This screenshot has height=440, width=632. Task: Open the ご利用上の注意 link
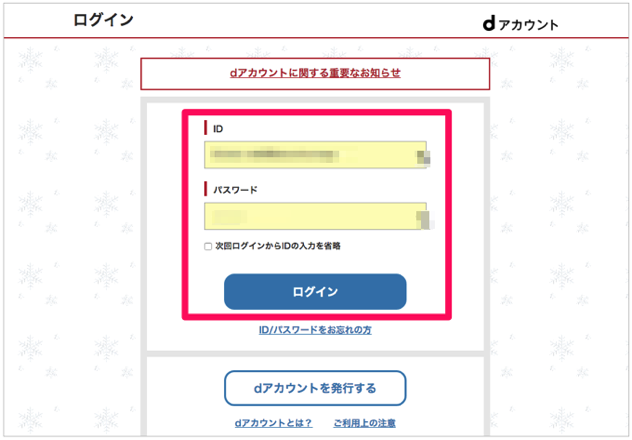(x=365, y=423)
